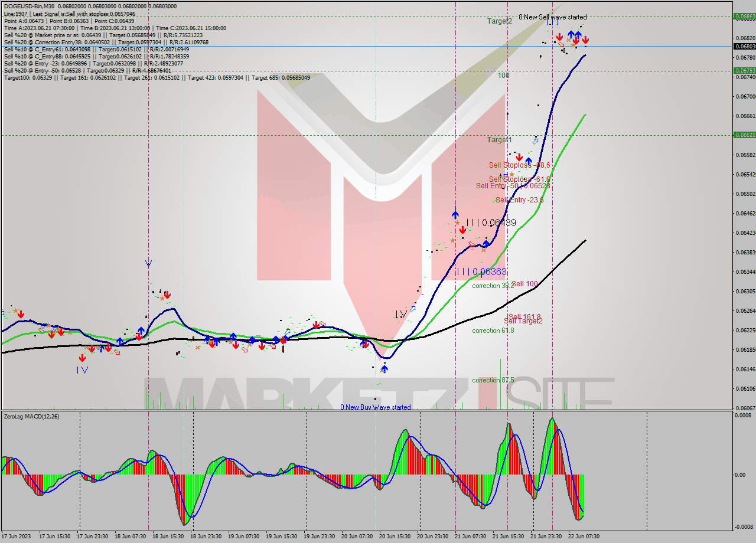Image resolution: width=756 pixels, height=543 pixels.
Task: Click the 'correction 61.8' label
Action: pos(493,331)
